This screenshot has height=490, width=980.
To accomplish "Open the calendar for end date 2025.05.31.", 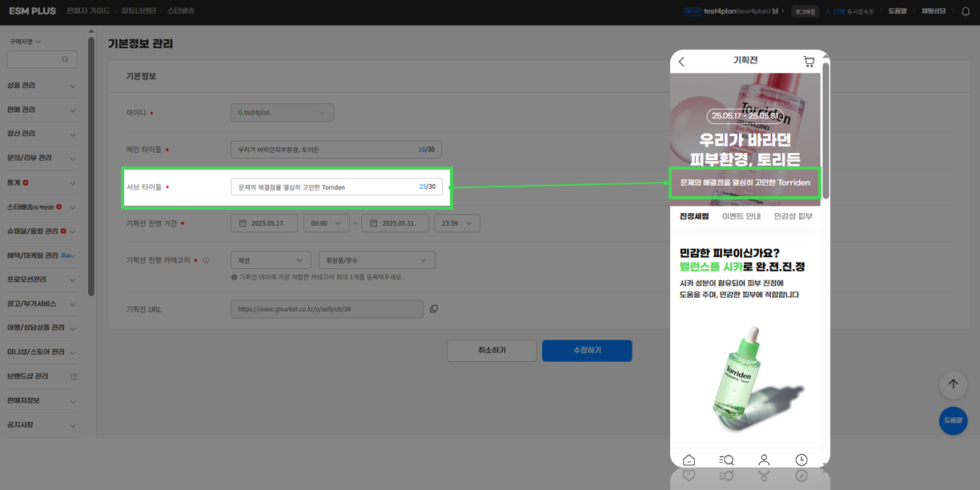I will (x=375, y=223).
